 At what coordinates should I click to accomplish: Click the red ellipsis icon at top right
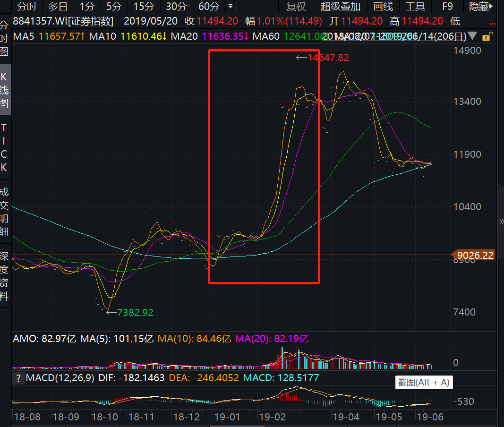[492, 23]
